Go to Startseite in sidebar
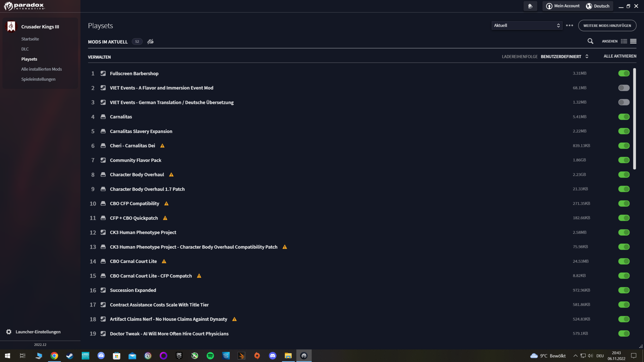This screenshot has height=362, width=644. pyautogui.click(x=30, y=39)
